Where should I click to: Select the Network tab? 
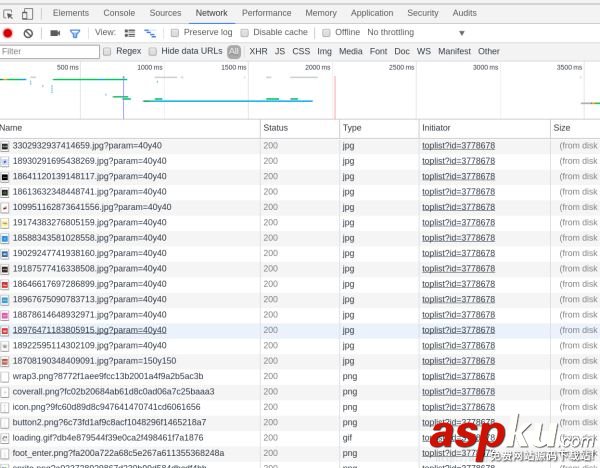click(x=212, y=13)
